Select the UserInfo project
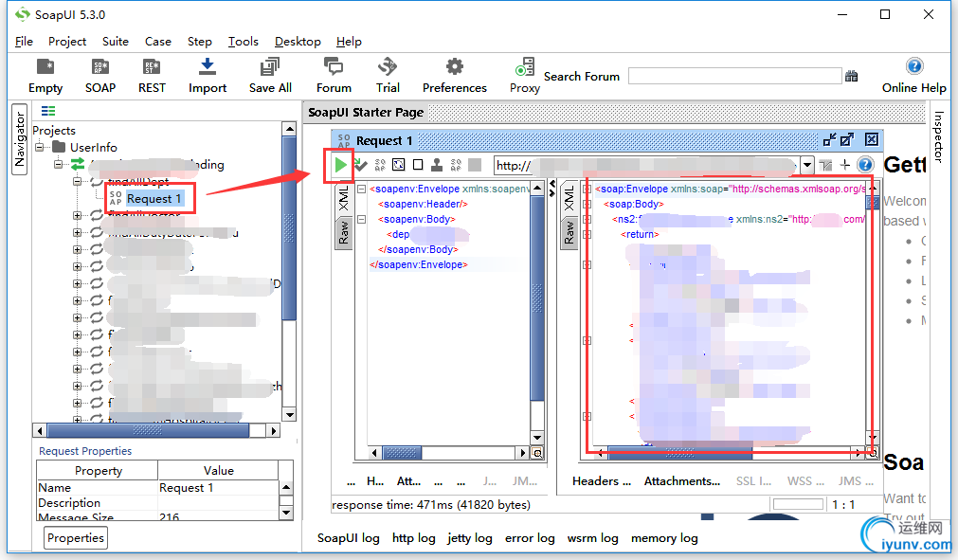This screenshot has height=560, width=958. (x=93, y=147)
